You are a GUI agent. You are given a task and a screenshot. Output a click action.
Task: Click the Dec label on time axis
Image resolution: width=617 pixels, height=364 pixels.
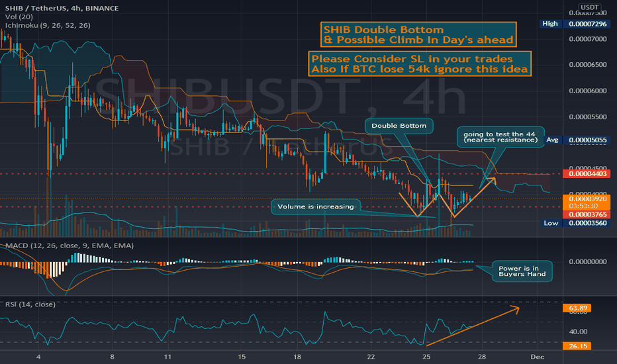[537, 357]
